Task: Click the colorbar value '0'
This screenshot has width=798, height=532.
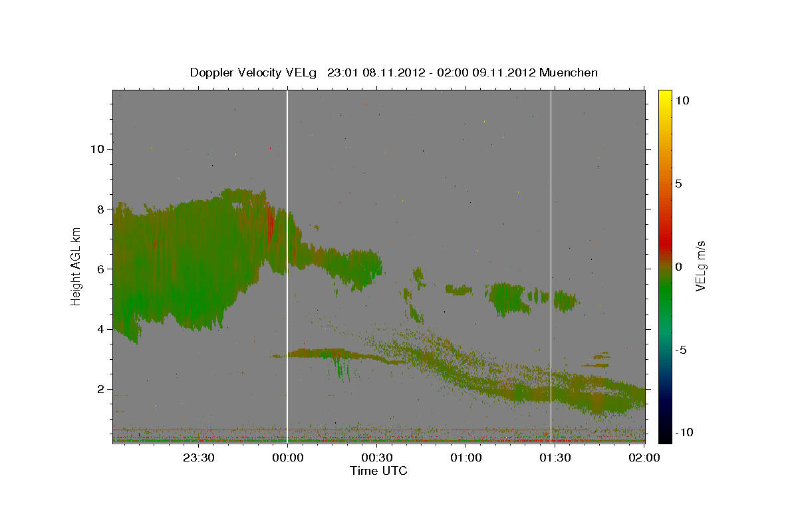Action: click(x=679, y=267)
